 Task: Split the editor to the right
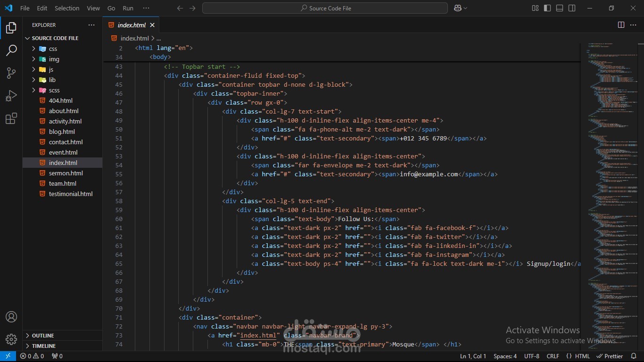(x=621, y=25)
